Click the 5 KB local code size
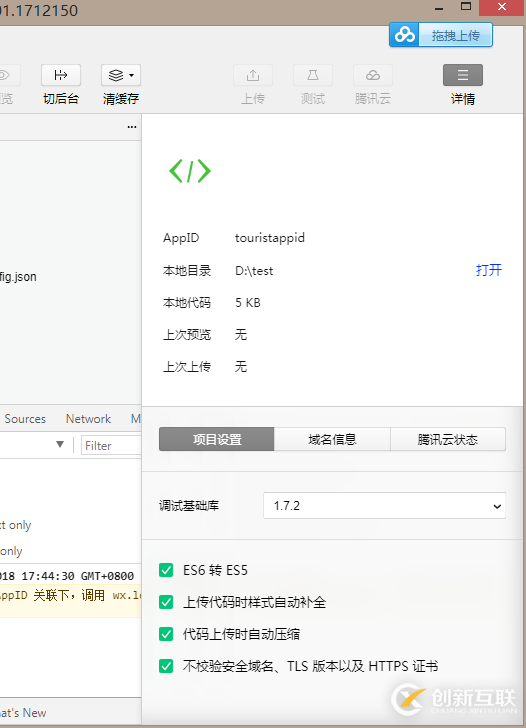 pyautogui.click(x=248, y=303)
